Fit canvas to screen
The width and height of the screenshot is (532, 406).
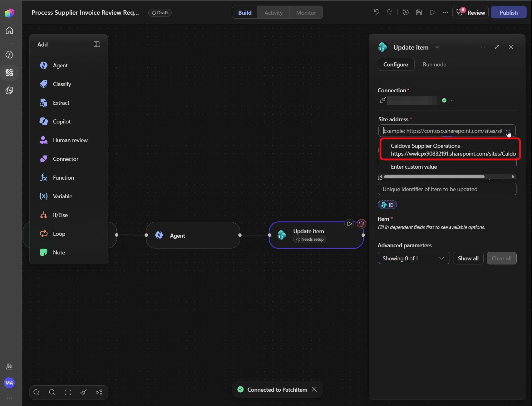click(68, 392)
